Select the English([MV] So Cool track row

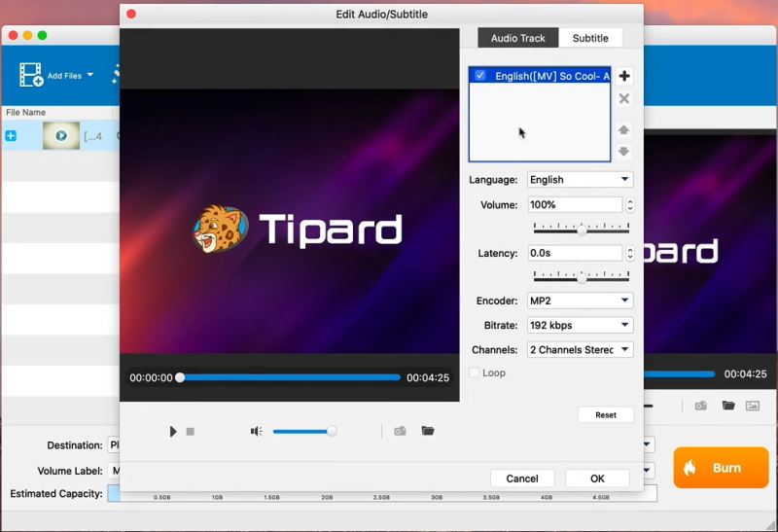tap(540, 76)
